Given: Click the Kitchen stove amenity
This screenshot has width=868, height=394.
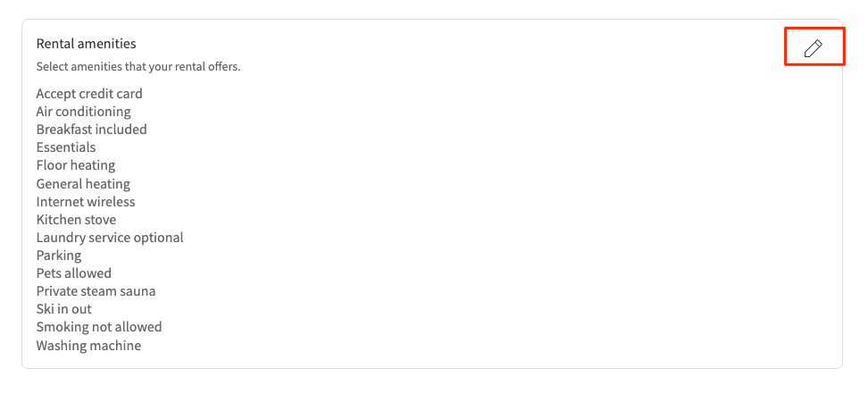Looking at the screenshot, I should pyautogui.click(x=76, y=220).
